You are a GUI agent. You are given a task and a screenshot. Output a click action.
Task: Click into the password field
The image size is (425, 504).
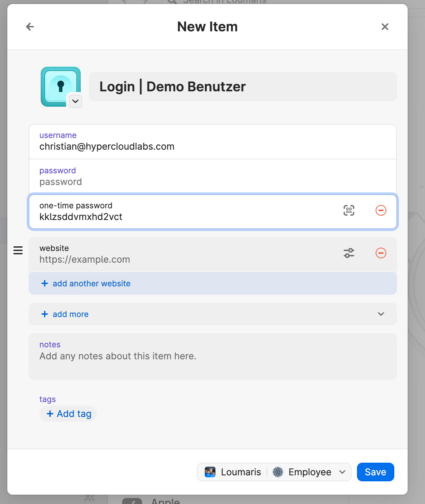(212, 182)
